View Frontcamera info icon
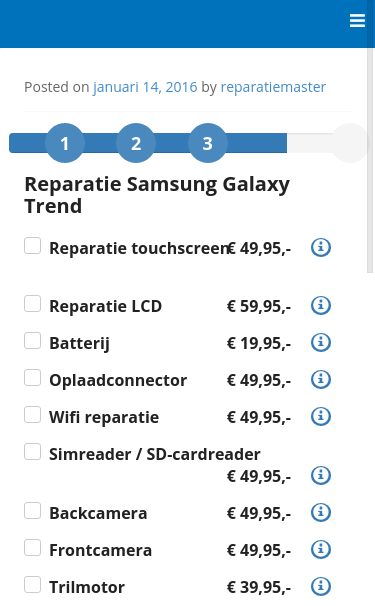The image size is (375, 606). coord(321,549)
